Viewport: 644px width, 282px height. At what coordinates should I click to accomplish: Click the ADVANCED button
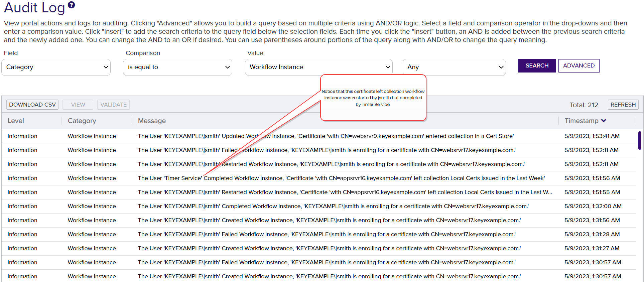(578, 66)
